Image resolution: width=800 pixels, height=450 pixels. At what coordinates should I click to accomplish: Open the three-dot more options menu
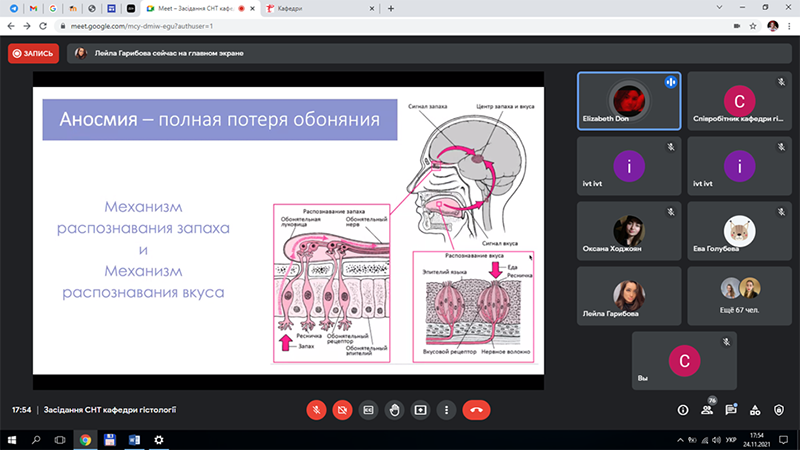tap(446, 409)
